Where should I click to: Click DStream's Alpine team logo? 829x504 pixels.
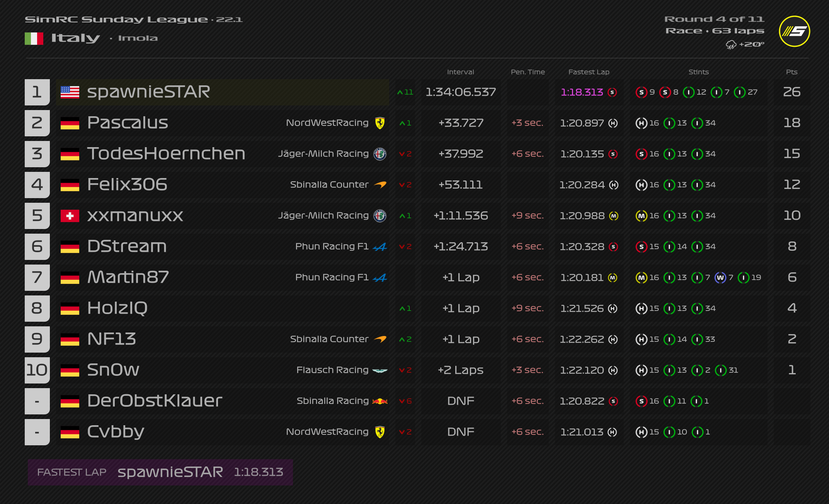pos(380,247)
